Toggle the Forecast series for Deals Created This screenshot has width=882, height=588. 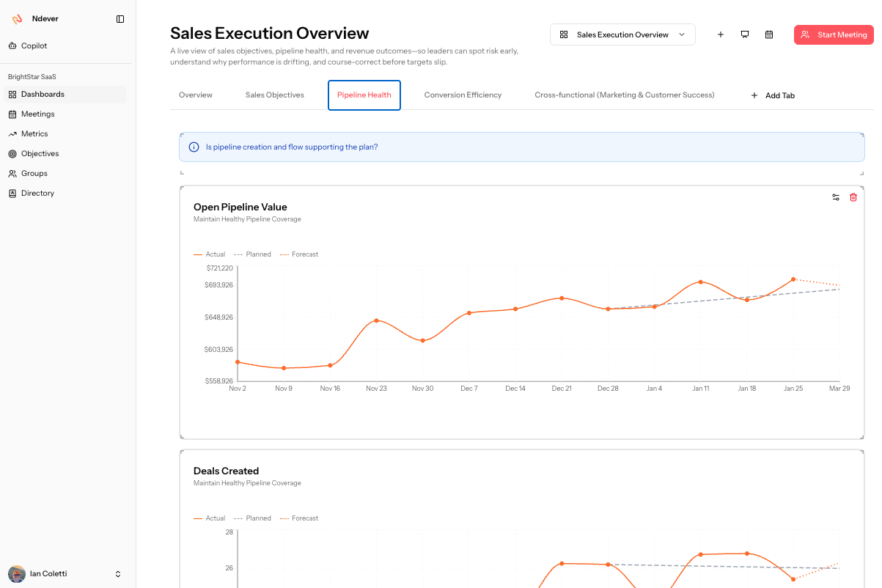click(x=299, y=518)
